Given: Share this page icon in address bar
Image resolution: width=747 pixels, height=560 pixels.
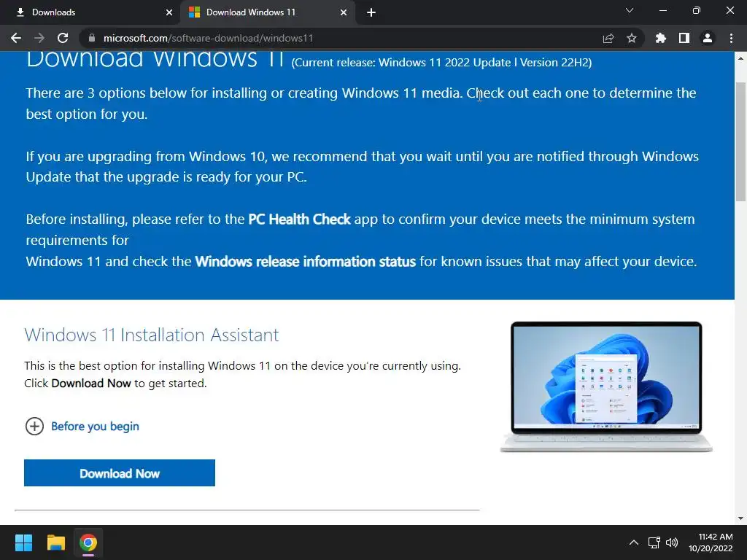Looking at the screenshot, I should point(608,38).
